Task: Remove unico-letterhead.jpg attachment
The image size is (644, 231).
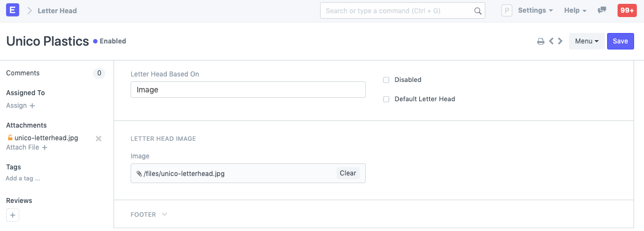Action: point(99,139)
